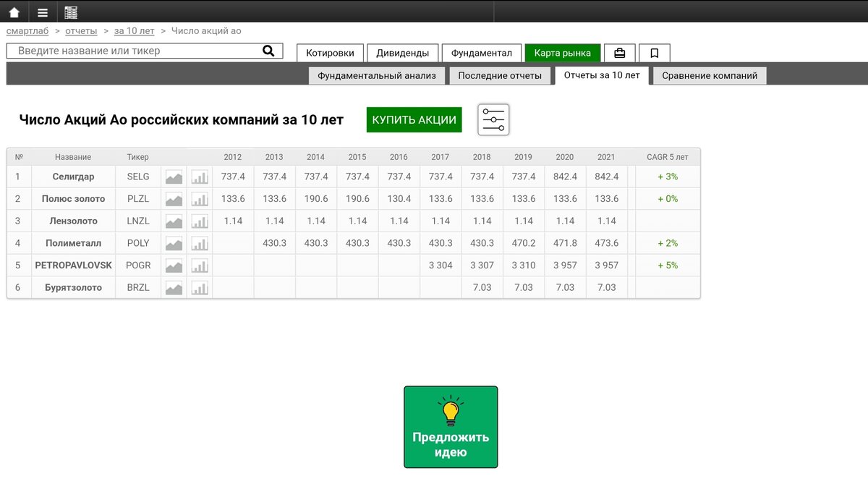Follow the смартлаб breadcrumb link
Image resolution: width=868 pixels, height=484 pixels.
click(27, 31)
